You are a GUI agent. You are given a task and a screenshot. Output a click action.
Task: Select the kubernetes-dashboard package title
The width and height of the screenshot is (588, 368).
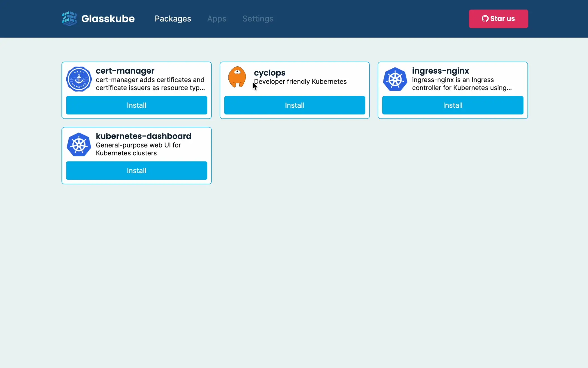(143, 136)
